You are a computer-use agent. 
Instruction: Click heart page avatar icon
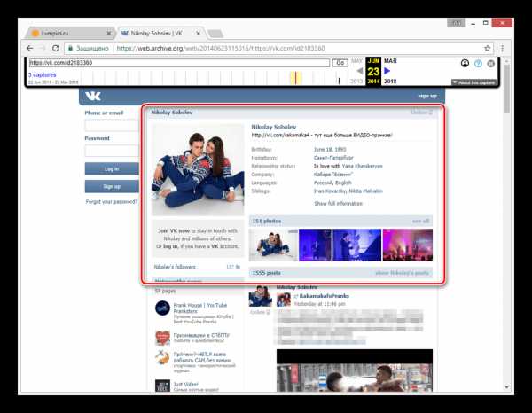tap(162, 338)
